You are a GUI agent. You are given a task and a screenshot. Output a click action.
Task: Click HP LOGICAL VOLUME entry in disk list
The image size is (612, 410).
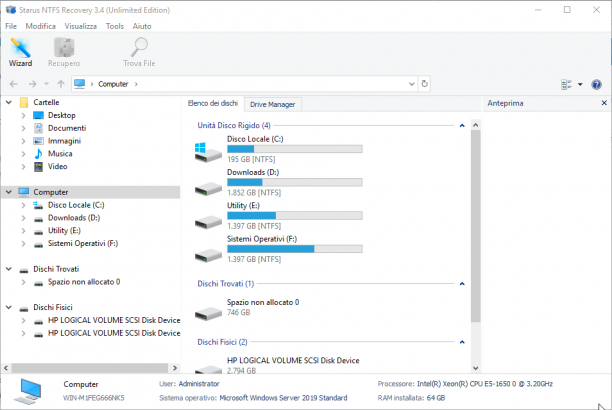pos(293,361)
